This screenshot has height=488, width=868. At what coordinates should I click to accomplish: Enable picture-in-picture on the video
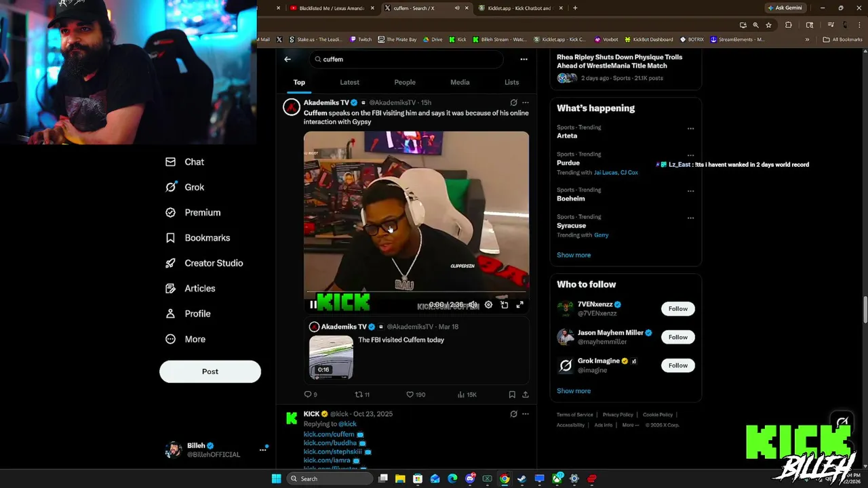(x=504, y=305)
